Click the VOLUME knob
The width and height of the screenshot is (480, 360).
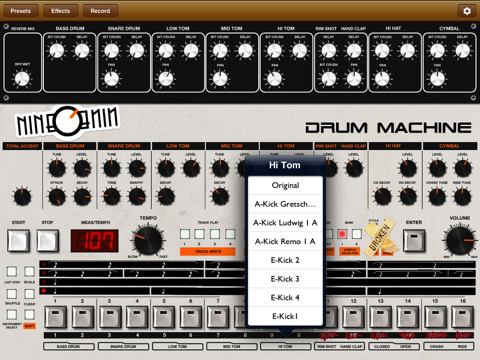[460, 240]
